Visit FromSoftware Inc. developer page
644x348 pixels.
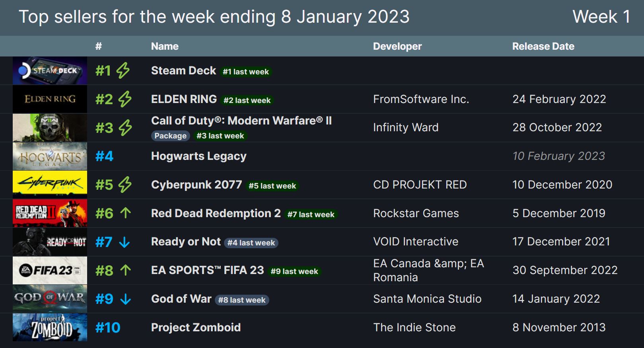421,99
